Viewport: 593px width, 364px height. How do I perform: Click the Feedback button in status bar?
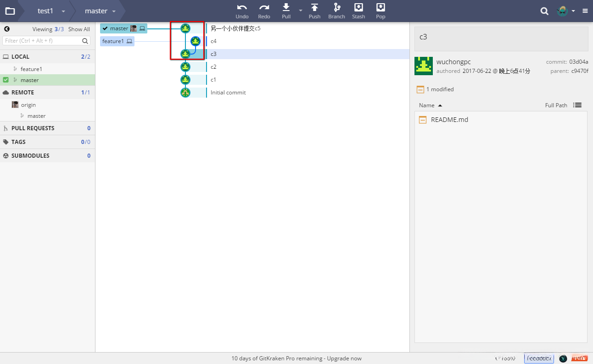(539, 358)
